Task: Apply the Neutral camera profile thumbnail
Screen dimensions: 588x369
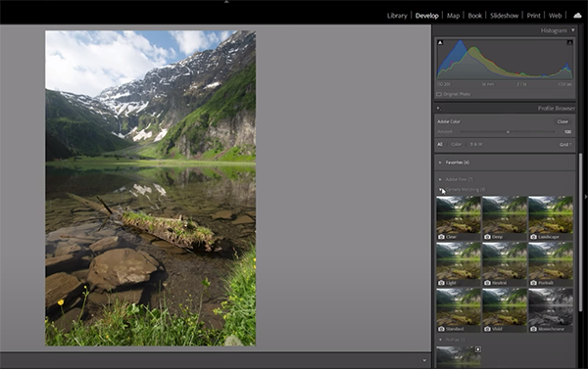Action: 505,264
